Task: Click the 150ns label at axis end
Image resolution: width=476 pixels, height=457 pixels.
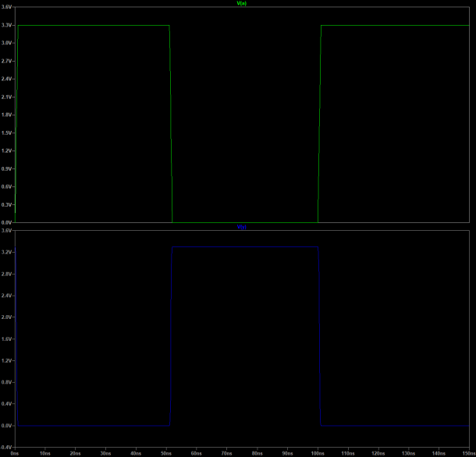Action: [467, 452]
